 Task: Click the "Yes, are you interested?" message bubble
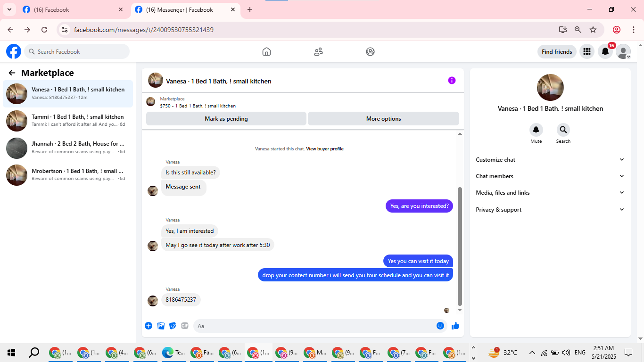[420, 206]
